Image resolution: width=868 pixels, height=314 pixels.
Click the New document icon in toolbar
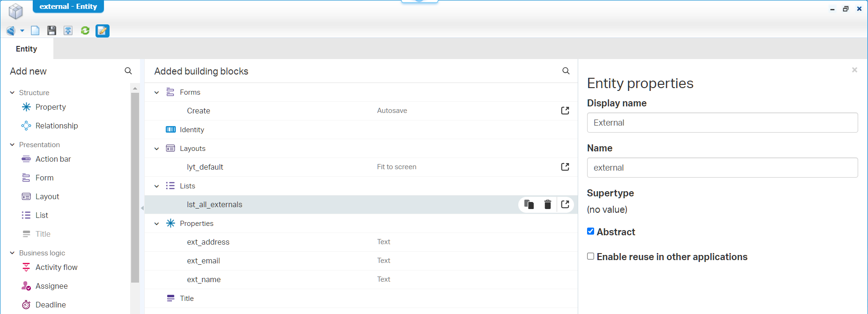point(35,30)
